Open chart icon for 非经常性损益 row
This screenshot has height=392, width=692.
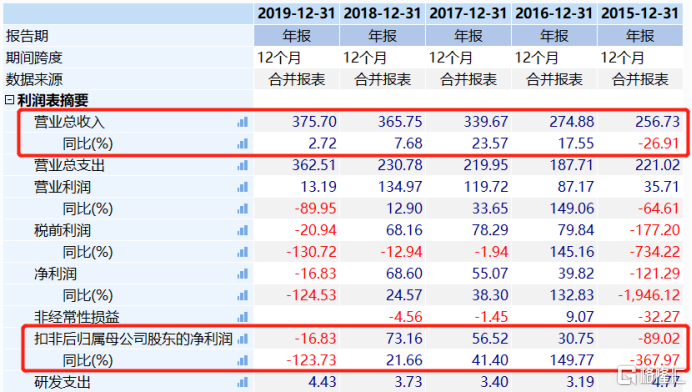pos(243,317)
